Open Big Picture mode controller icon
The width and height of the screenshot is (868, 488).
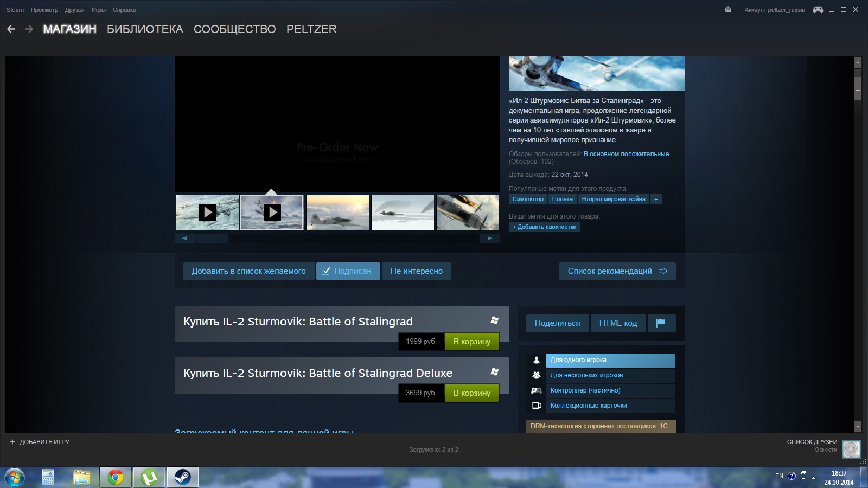coord(818,10)
